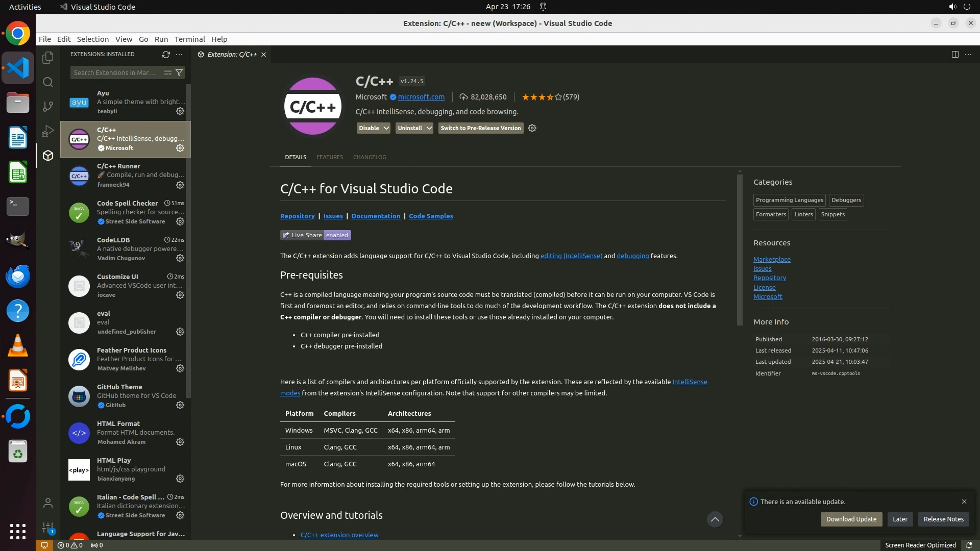Open the Search view icon
The image size is (980, 551).
click(x=48, y=82)
